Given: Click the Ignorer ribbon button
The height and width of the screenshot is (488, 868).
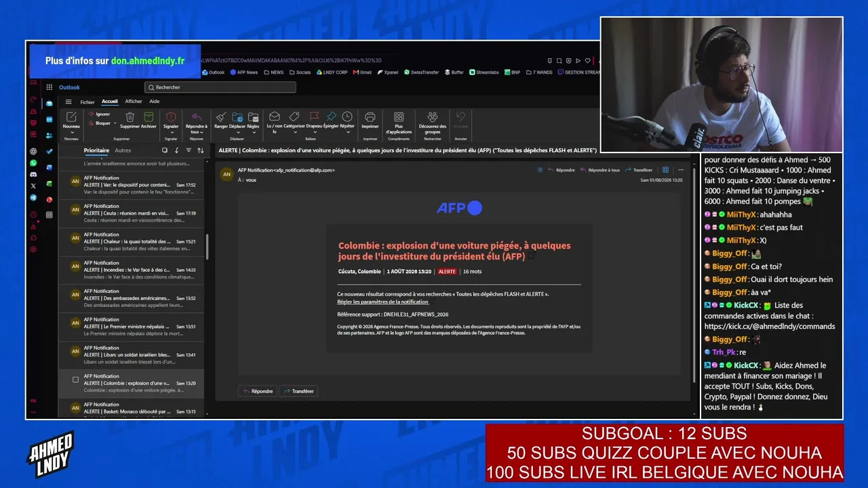Looking at the screenshot, I should (99, 114).
